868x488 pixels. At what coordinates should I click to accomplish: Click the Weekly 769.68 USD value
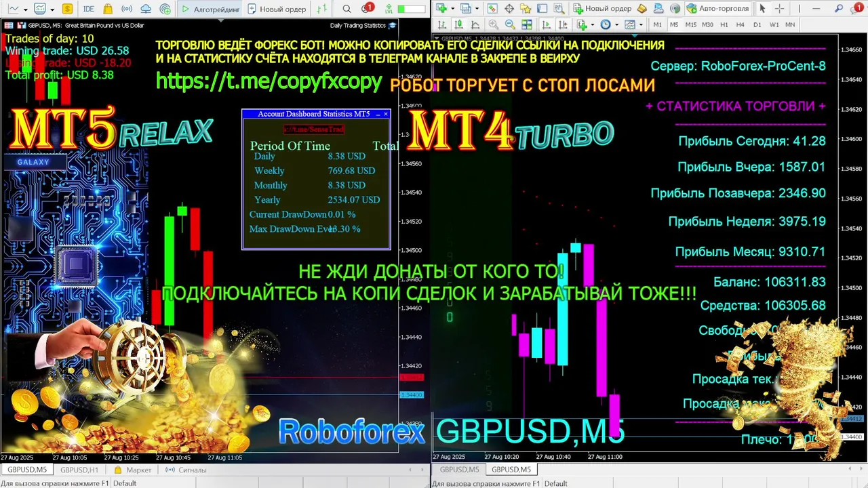pos(351,171)
